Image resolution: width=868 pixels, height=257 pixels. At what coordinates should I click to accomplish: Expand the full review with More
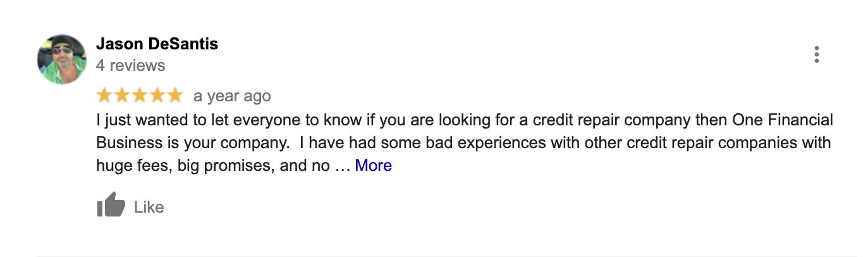[373, 165]
